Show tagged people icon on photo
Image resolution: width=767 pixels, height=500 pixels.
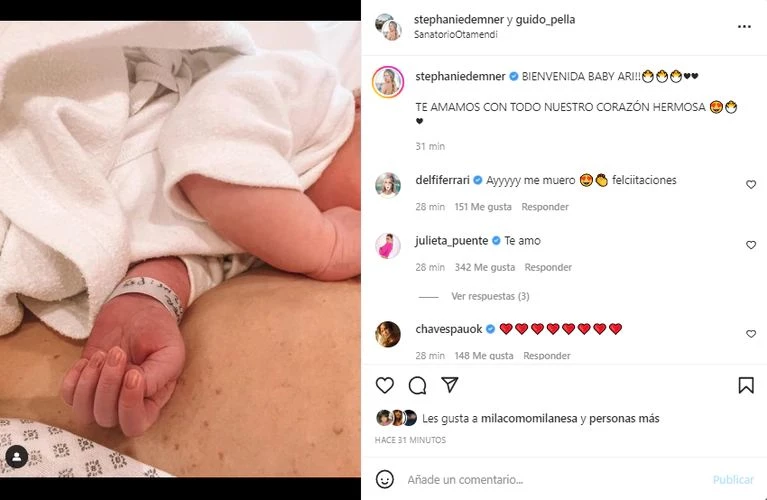(17, 457)
